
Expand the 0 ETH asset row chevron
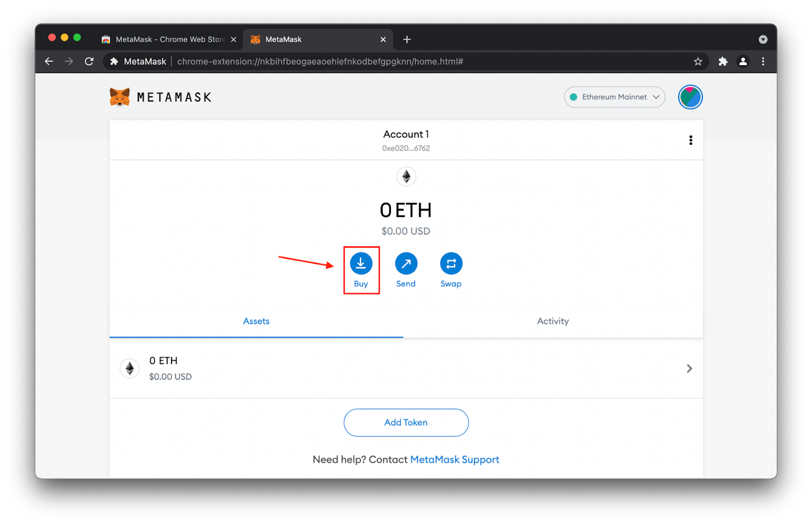click(x=689, y=368)
